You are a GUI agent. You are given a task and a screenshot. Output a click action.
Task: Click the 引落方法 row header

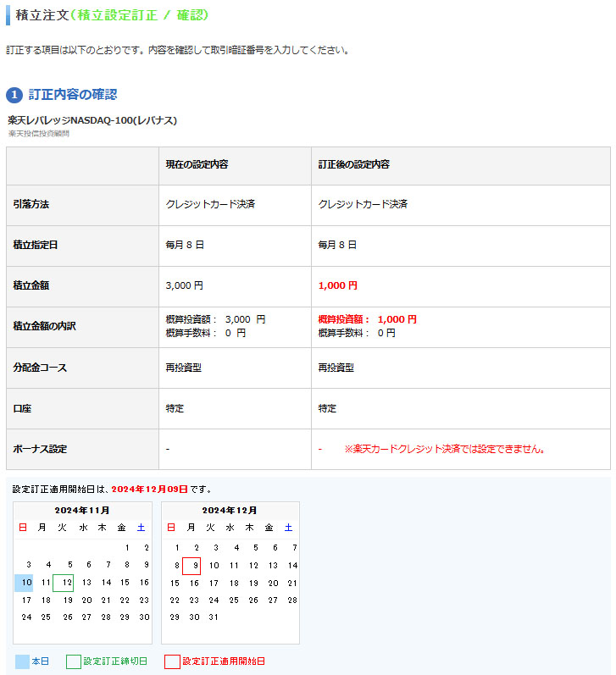(31, 205)
